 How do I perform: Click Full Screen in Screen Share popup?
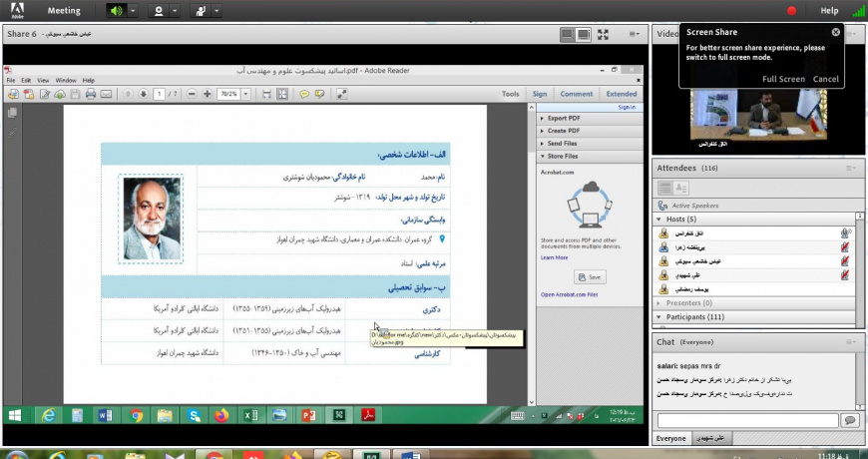[x=783, y=79]
